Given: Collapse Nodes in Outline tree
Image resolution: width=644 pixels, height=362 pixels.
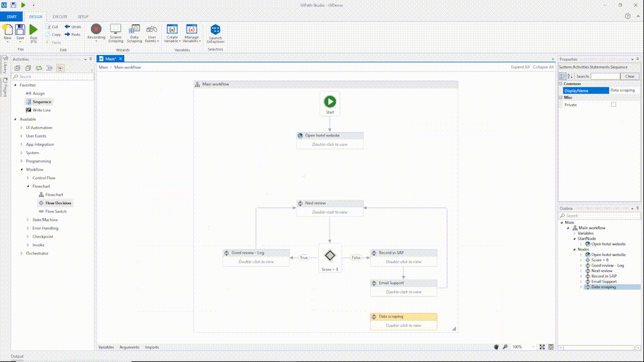Looking at the screenshot, I should coord(574,249).
